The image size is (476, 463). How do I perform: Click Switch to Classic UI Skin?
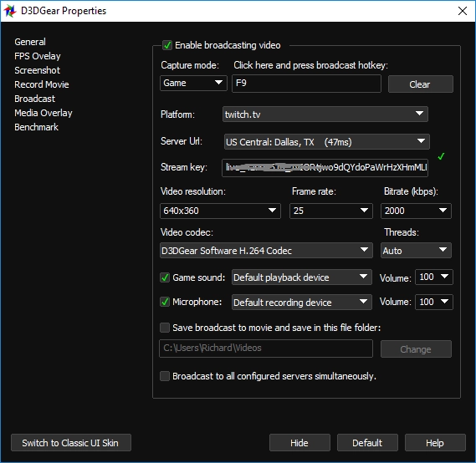point(71,443)
